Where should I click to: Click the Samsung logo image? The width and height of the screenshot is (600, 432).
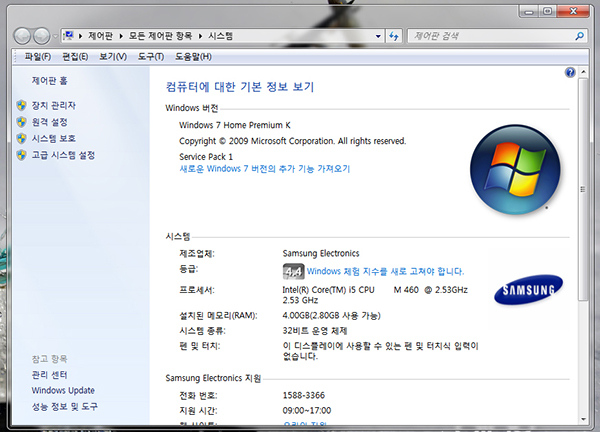(x=528, y=290)
